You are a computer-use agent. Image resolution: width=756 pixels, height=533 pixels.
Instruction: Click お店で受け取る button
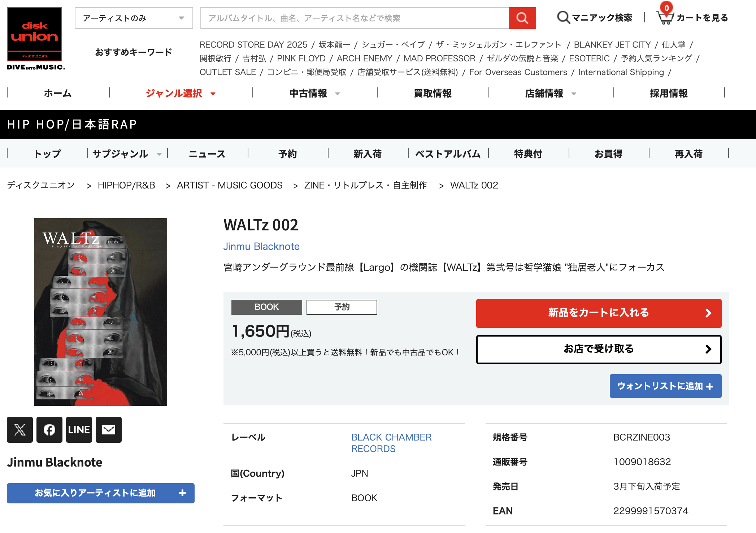tap(599, 349)
